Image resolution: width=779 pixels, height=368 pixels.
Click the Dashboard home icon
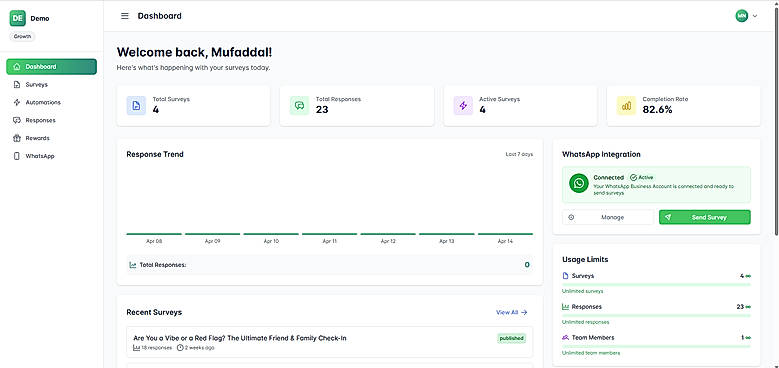(x=17, y=67)
